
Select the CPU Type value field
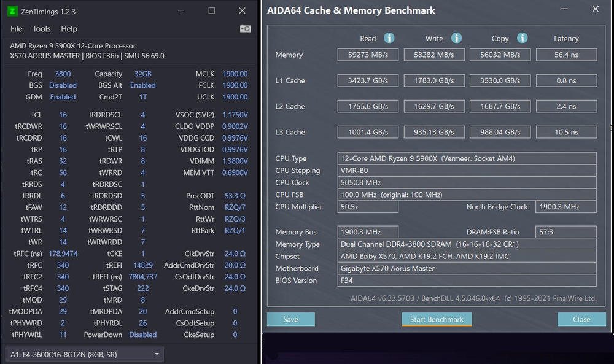coord(467,158)
